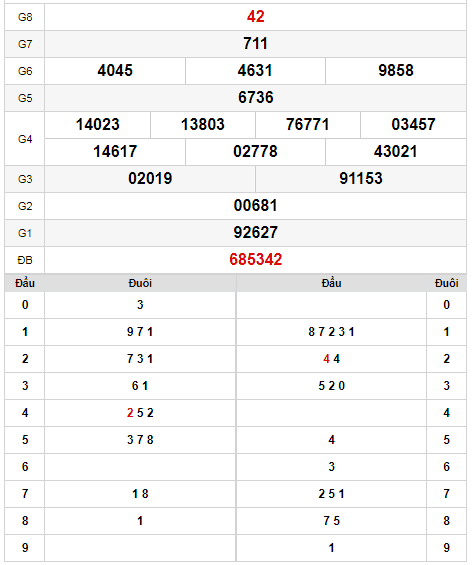Image resolution: width=472 pixels, height=565 pixels.
Task: Click the ĐB special prize 685342
Action: [255, 260]
